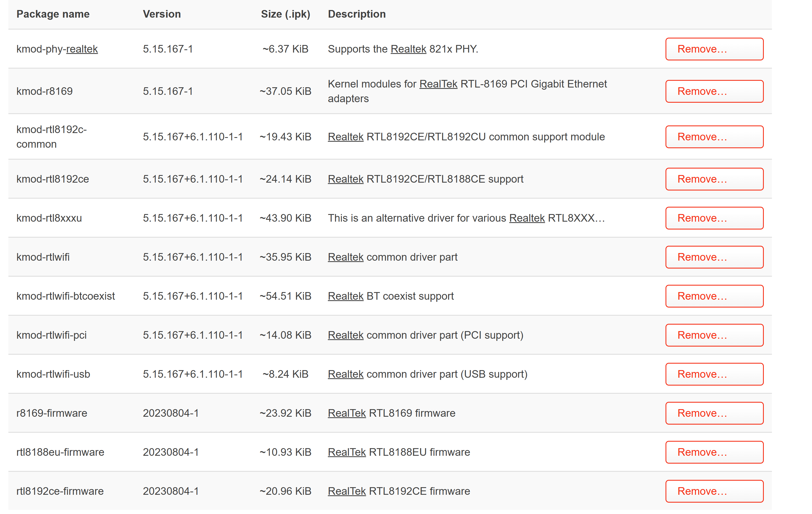Remove the kmod-phy-realtek package
Image resolution: width=812 pixels, height=514 pixels.
(714, 49)
